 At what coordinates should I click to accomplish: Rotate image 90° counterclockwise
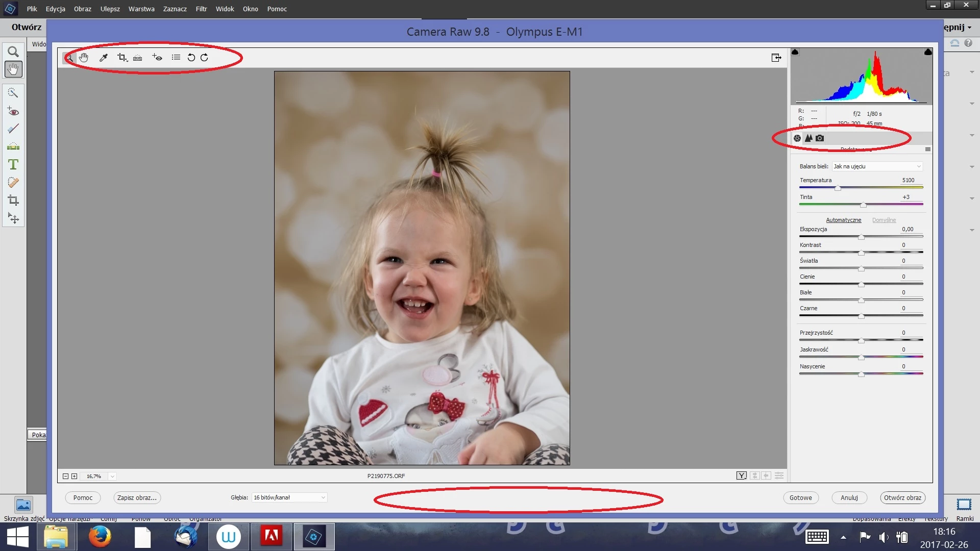click(x=191, y=58)
